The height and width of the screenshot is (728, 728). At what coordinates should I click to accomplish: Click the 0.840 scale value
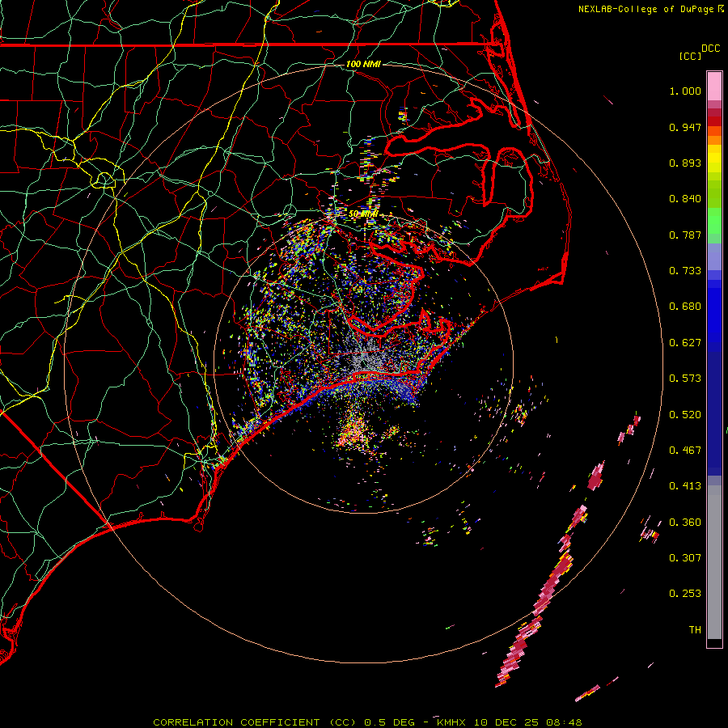tap(685, 199)
